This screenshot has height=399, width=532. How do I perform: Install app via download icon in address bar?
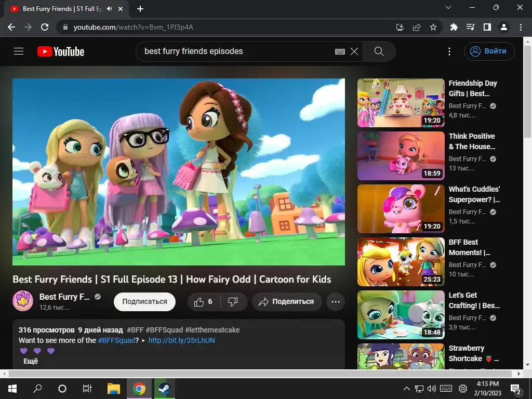[x=400, y=27]
